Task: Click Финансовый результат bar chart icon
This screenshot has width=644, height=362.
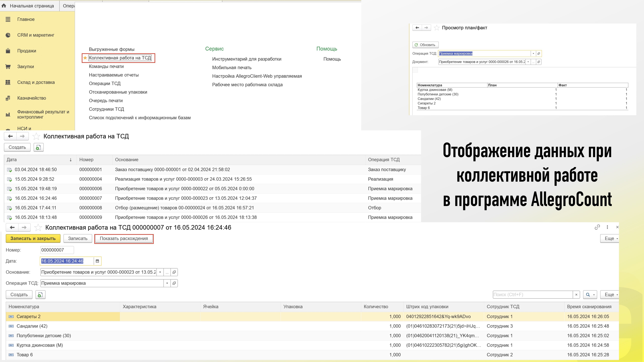Action: click(8, 114)
